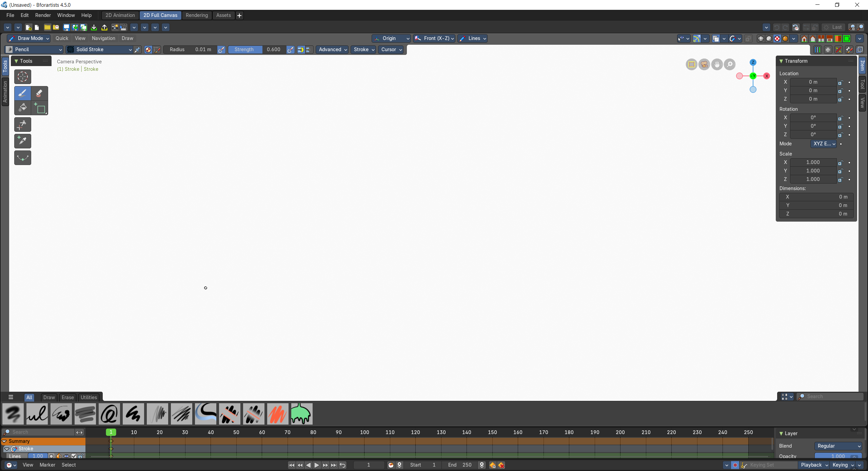868x471 pixels.
Task: Click the Open folder icon
Action: tap(47, 27)
